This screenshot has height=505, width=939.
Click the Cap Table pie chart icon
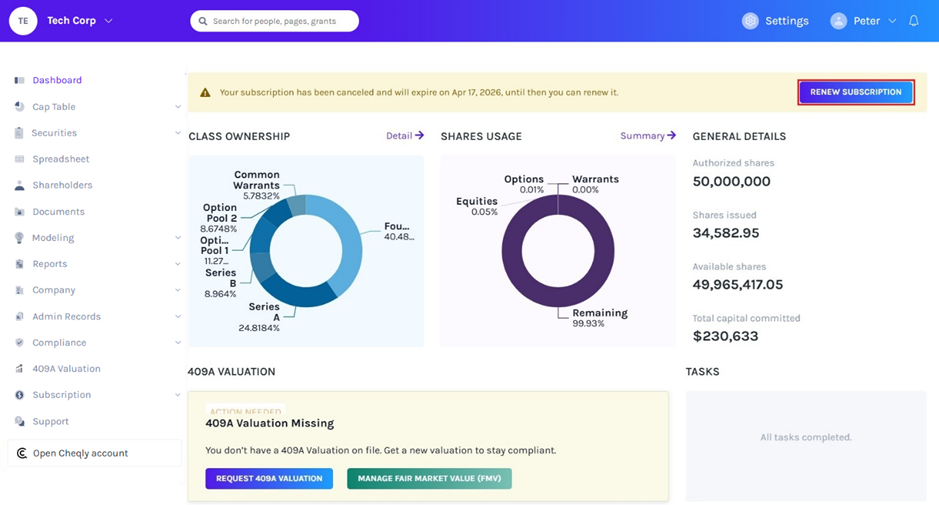[x=20, y=107]
